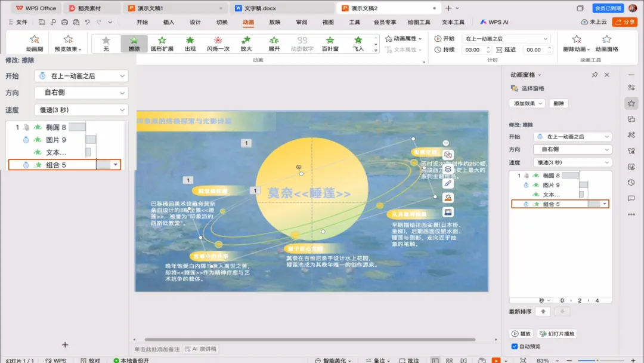Open the 切换 ribbon tab

pyautogui.click(x=222, y=22)
